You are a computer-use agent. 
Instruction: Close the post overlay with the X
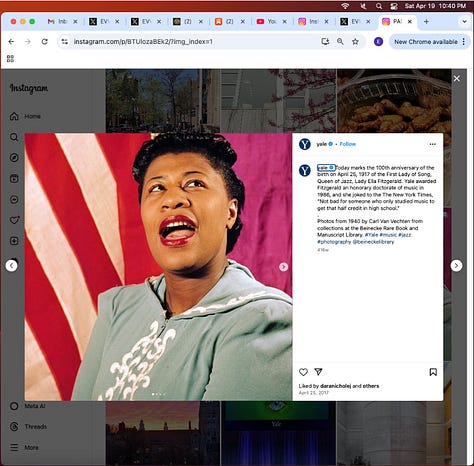point(457,78)
